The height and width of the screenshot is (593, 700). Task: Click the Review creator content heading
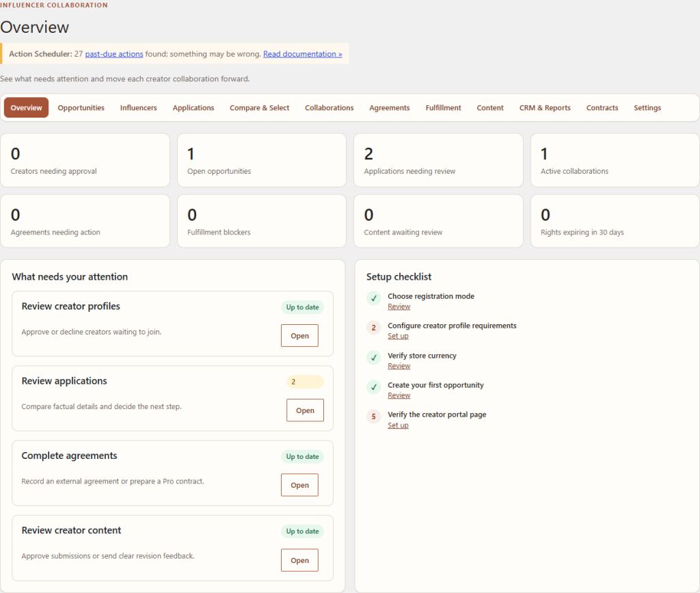71,530
